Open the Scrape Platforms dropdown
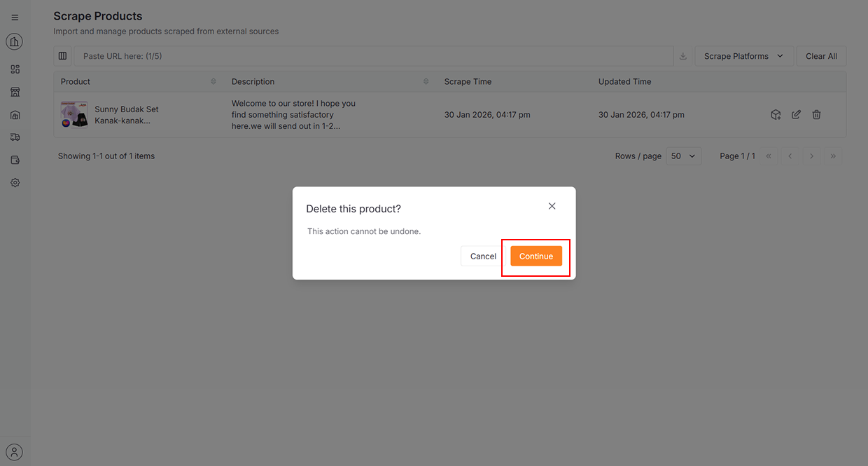868x466 pixels. coord(743,55)
